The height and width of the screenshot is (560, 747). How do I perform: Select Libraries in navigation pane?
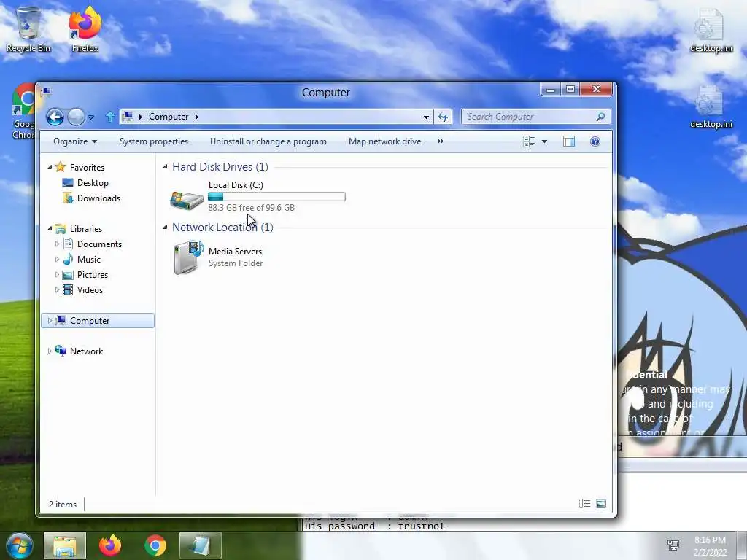(x=86, y=228)
